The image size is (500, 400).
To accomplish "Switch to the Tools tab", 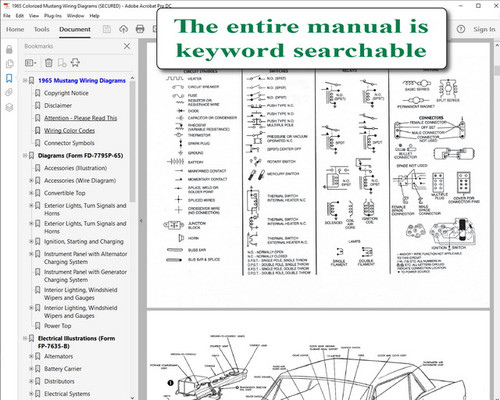I will click(42, 29).
